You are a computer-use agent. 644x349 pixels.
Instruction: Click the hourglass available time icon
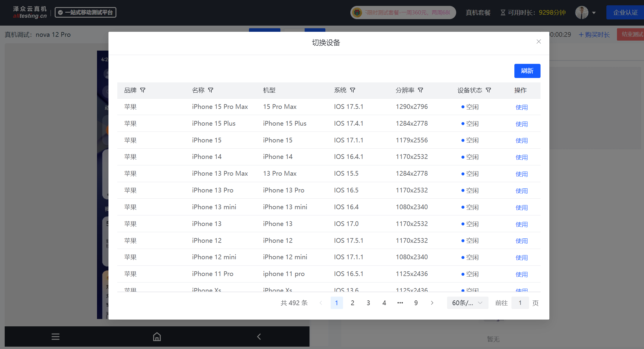[503, 13]
